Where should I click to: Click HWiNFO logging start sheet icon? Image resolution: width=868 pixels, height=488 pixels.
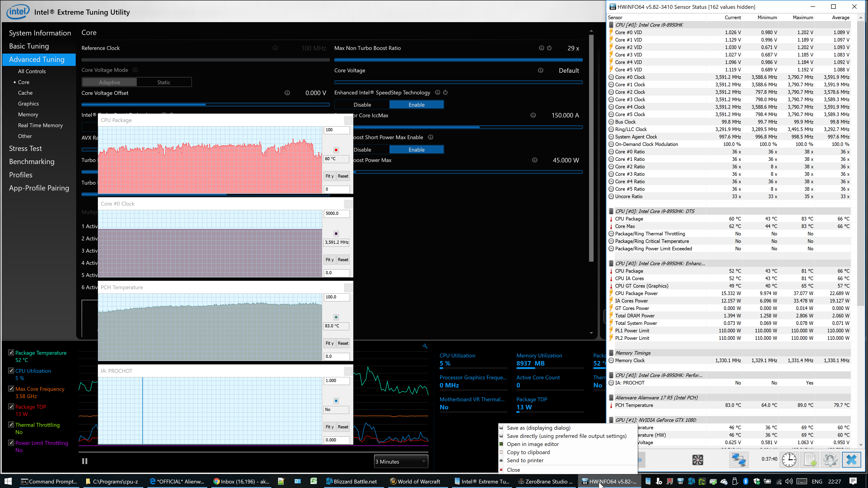click(x=810, y=460)
